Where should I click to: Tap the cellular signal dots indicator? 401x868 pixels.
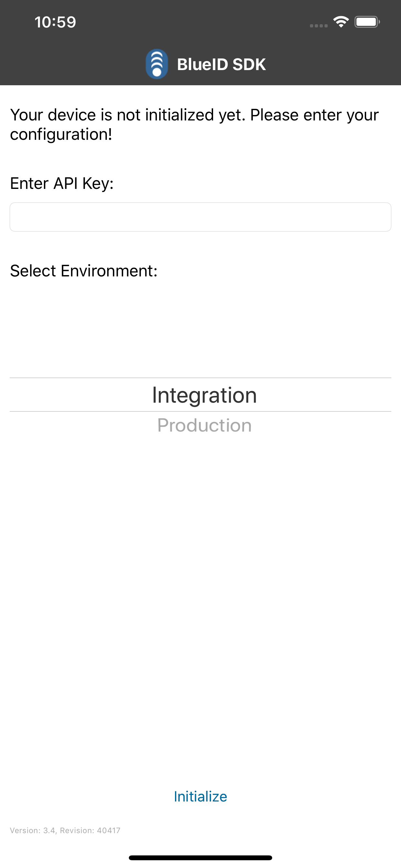(x=318, y=26)
